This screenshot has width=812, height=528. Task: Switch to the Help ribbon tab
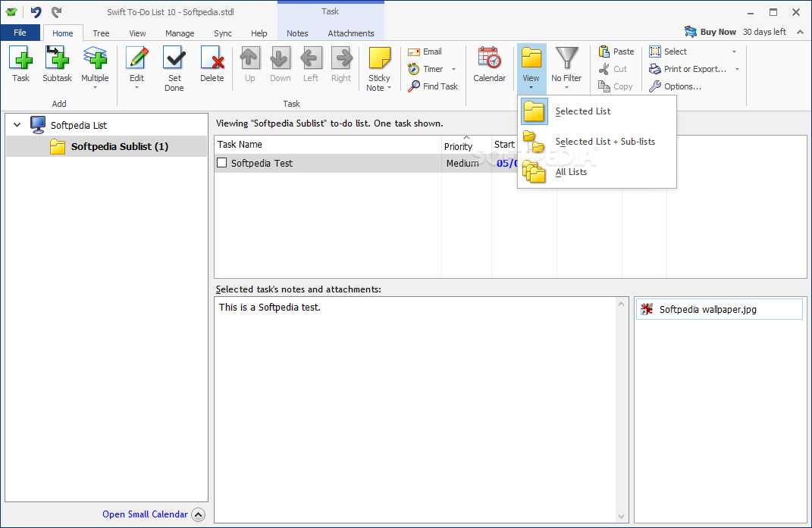coord(259,33)
